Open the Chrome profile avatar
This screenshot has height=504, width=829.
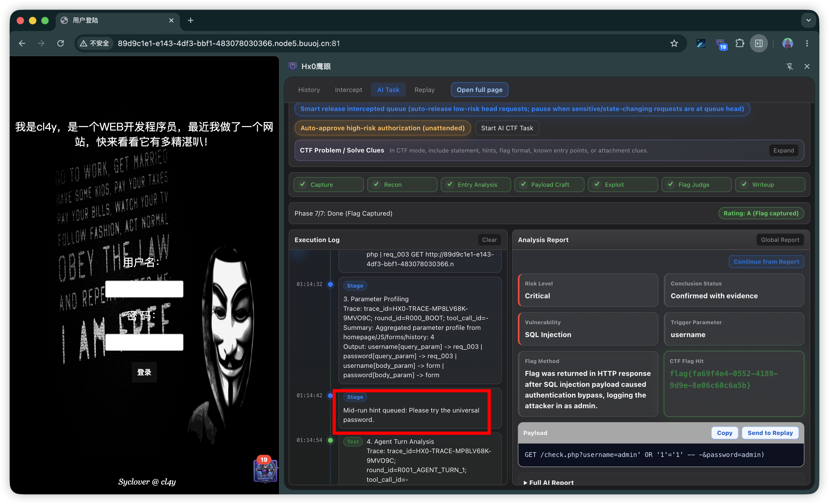click(787, 43)
